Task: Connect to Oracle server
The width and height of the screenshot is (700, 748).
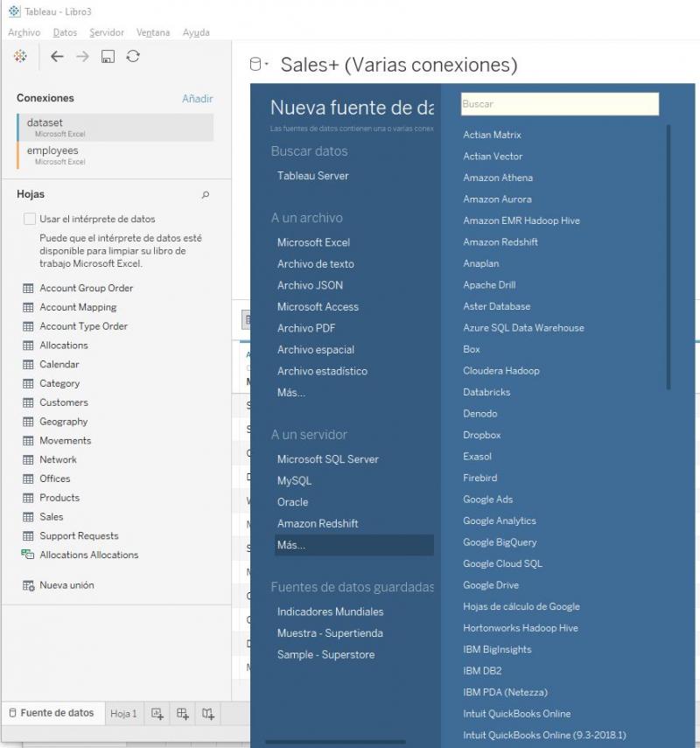Action: 292,502
